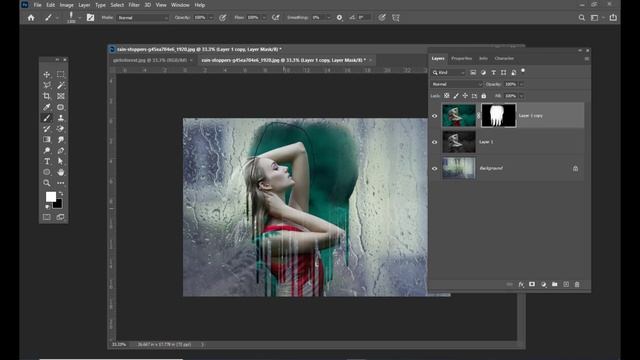Select the Type tool
This screenshot has width=640, height=360.
47,162
